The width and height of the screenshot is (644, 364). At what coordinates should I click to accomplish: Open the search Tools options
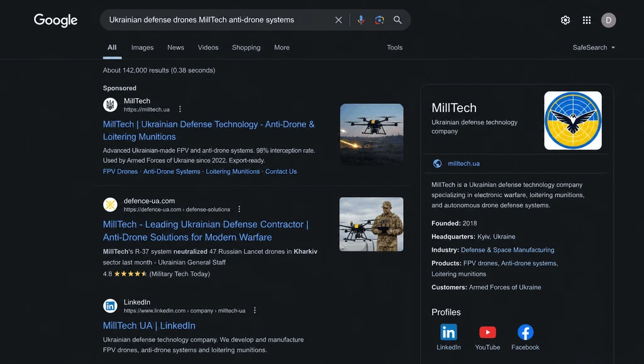click(395, 47)
